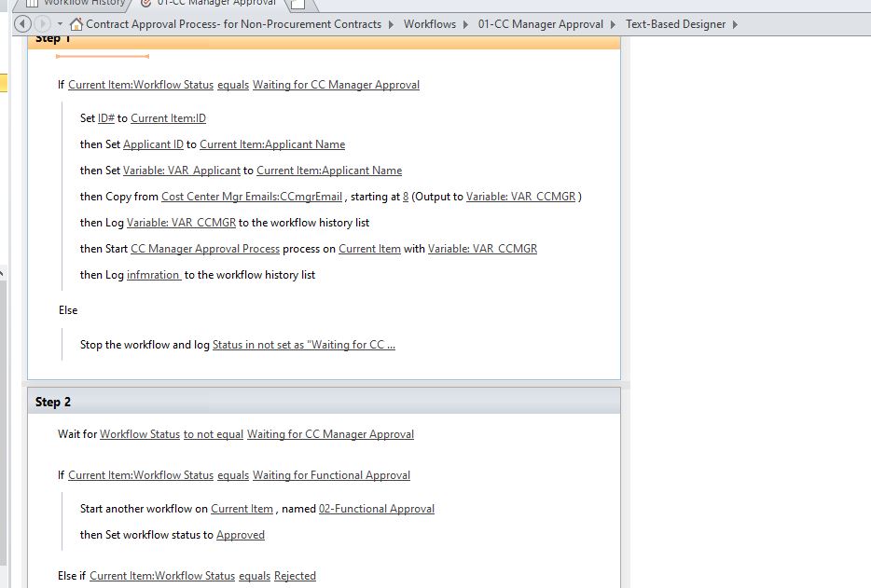The image size is (871, 588).
Task: Edit the infmration log message
Action: coord(154,275)
